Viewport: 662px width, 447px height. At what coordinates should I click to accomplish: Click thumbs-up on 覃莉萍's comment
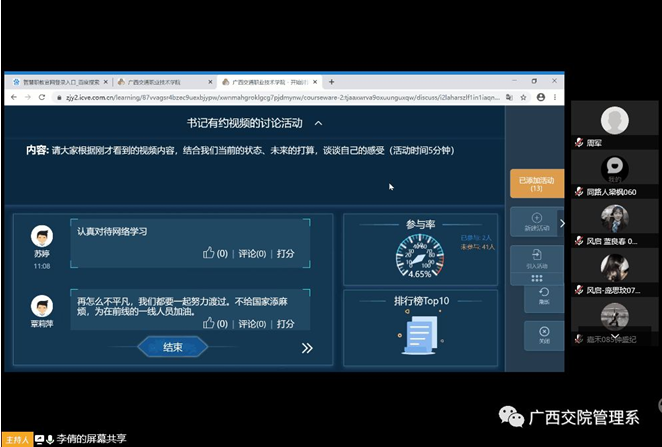209,324
